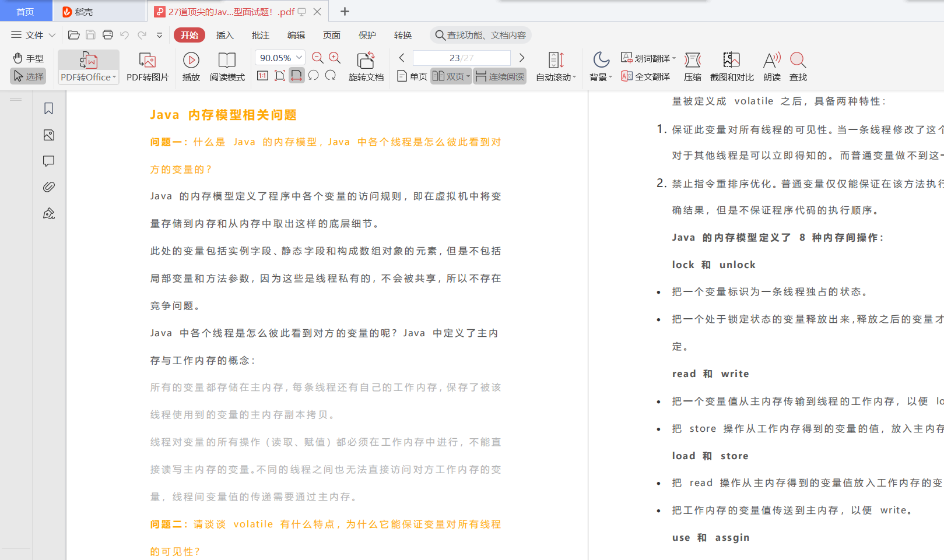
Task: Open 截图和对比 screenshot and compare
Action: click(x=732, y=67)
